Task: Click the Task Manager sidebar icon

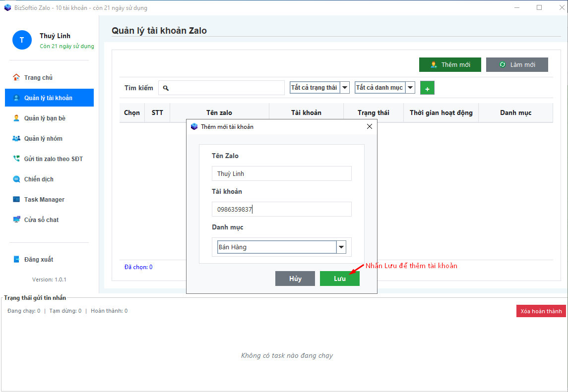Action: (16, 199)
